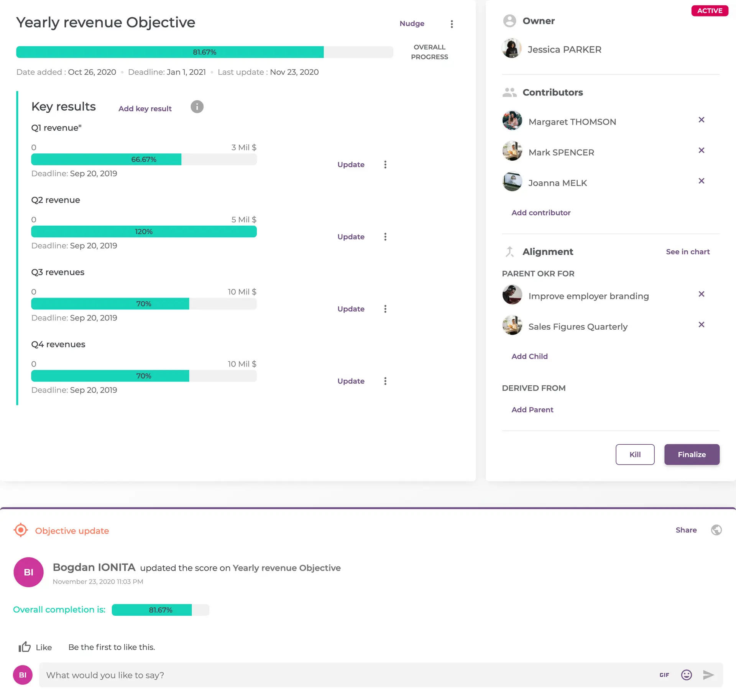Remove the Improve employer branding child OKR
This screenshot has width=736, height=700.
click(701, 294)
